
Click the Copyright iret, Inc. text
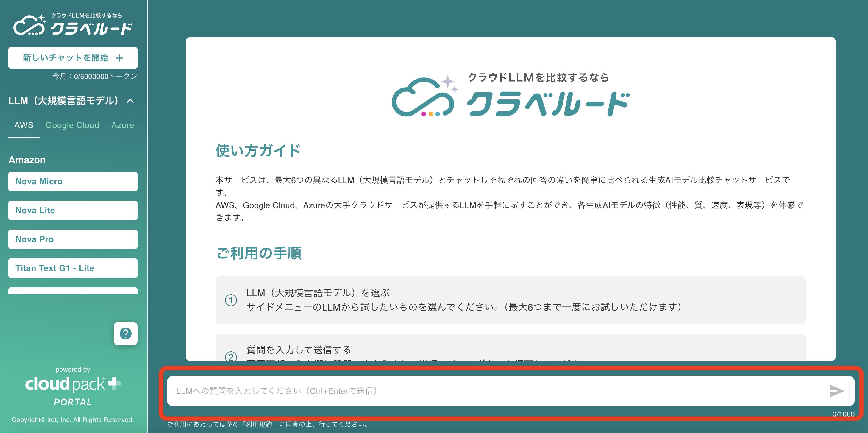coord(73,420)
